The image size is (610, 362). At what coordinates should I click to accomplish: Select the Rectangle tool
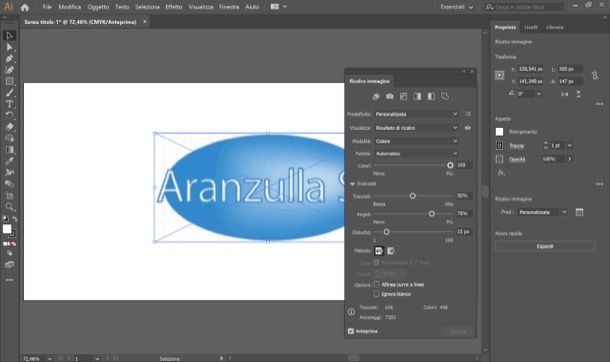tap(9, 81)
